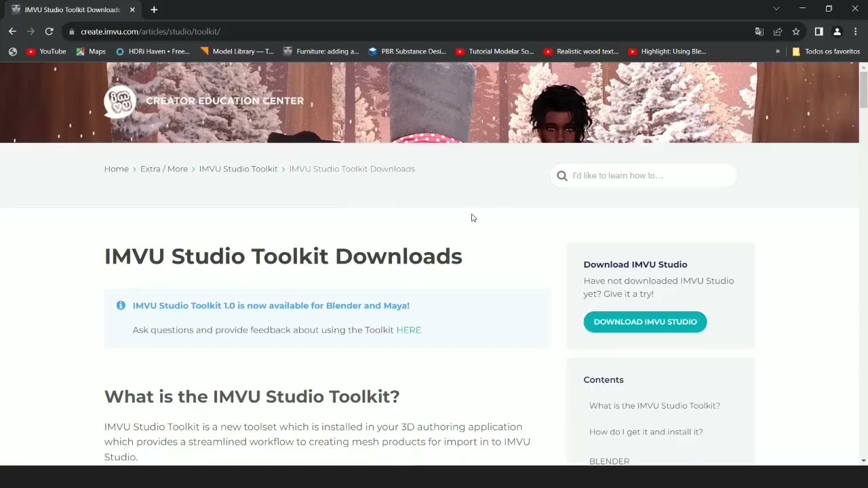Jump to 'How do I get it and install it?'
The width and height of the screenshot is (868, 488).
coord(646,432)
